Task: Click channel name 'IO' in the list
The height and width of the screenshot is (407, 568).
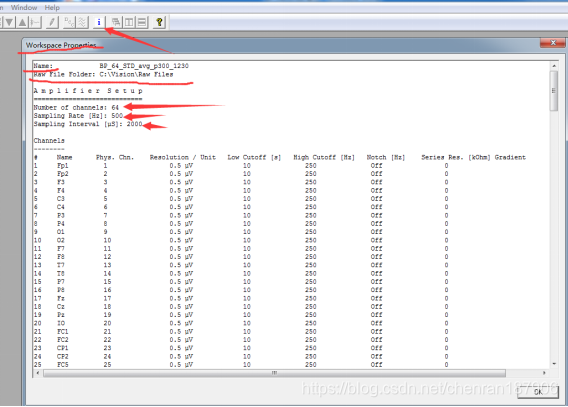Action: 60,323
